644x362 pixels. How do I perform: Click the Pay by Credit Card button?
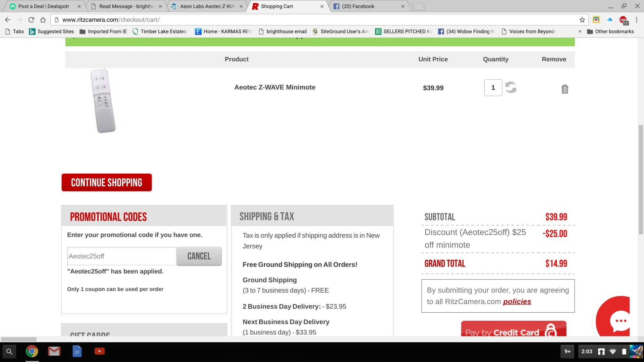click(514, 329)
